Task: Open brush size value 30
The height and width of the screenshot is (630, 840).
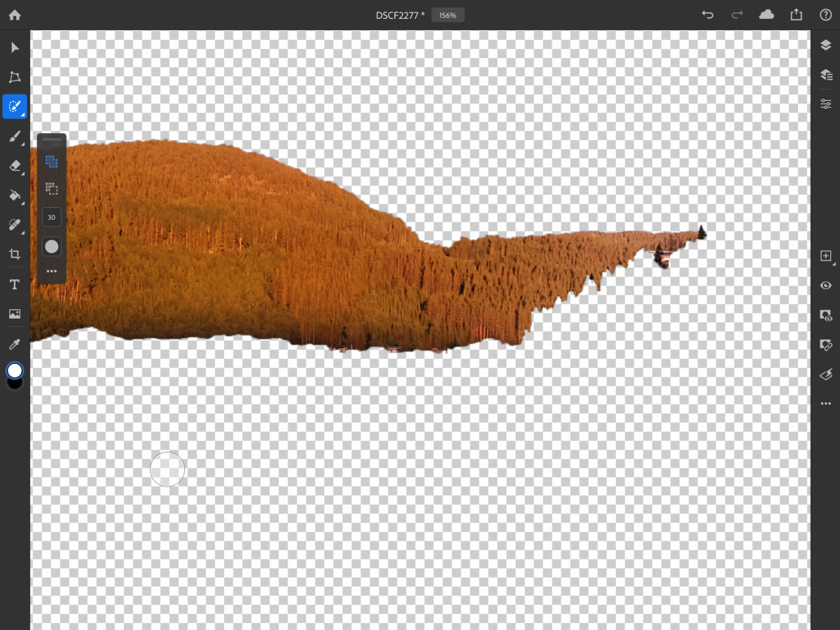Action: point(52,218)
